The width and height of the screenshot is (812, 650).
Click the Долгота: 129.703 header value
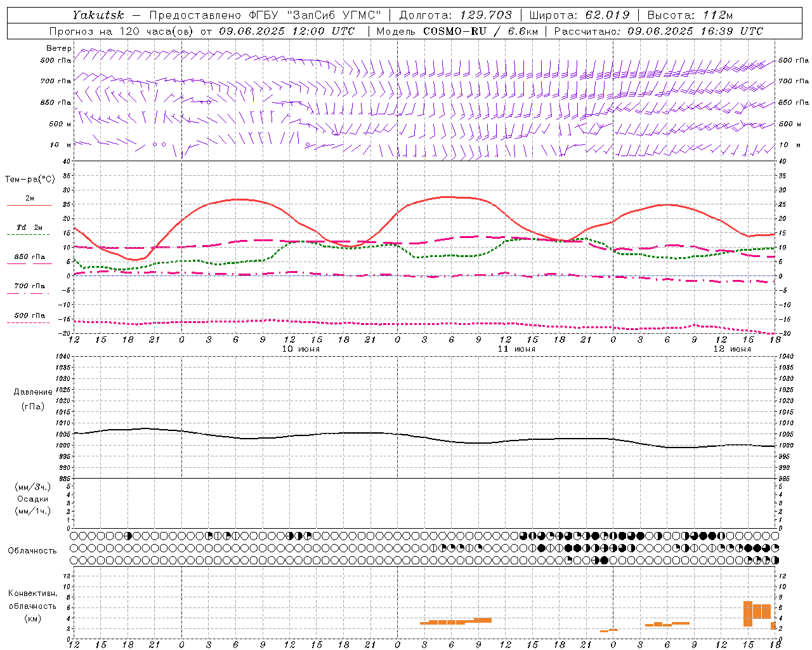tap(455, 15)
